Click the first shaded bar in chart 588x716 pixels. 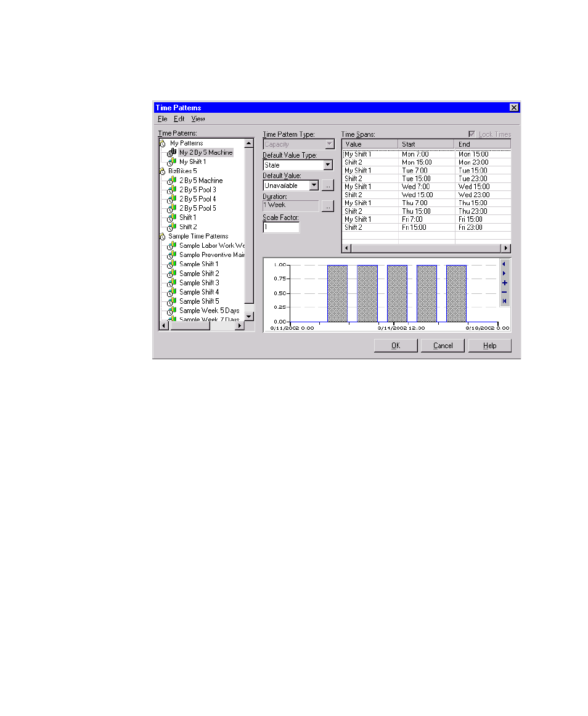tap(338, 294)
